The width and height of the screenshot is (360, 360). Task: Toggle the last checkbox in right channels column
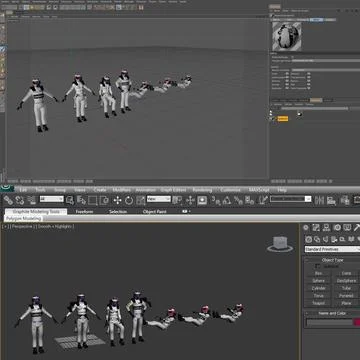(x=309, y=88)
